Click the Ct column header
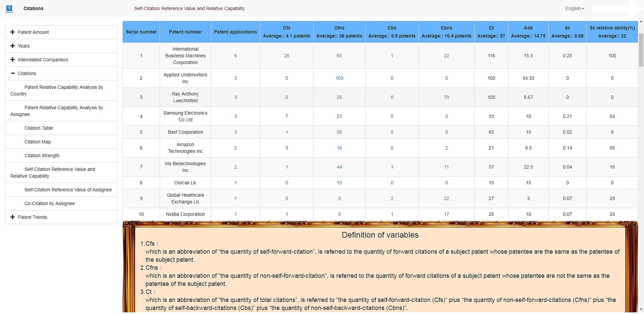 (491, 32)
